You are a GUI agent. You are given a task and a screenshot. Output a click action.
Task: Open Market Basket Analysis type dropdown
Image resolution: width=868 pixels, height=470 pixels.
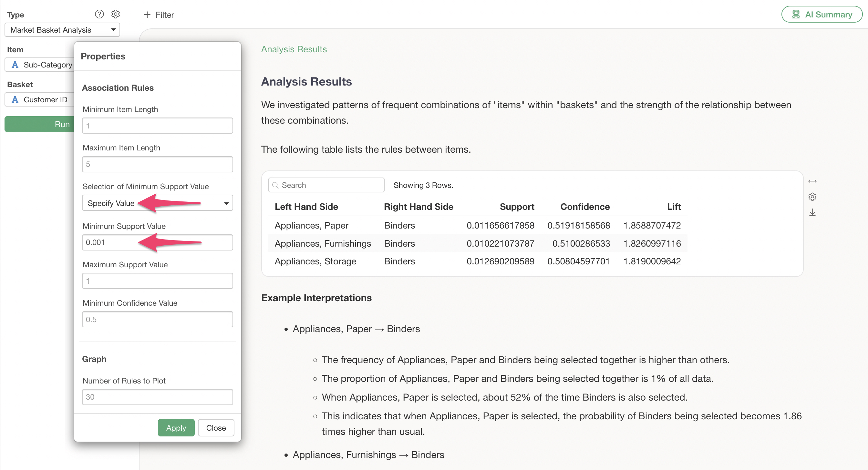click(62, 30)
